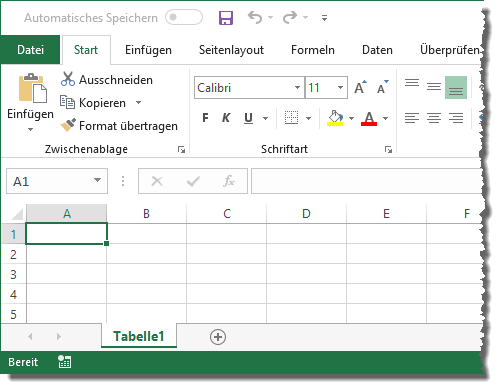Click the macro recording status bar icon
501x389 pixels.
pyautogui.click(x=64, y=362)
